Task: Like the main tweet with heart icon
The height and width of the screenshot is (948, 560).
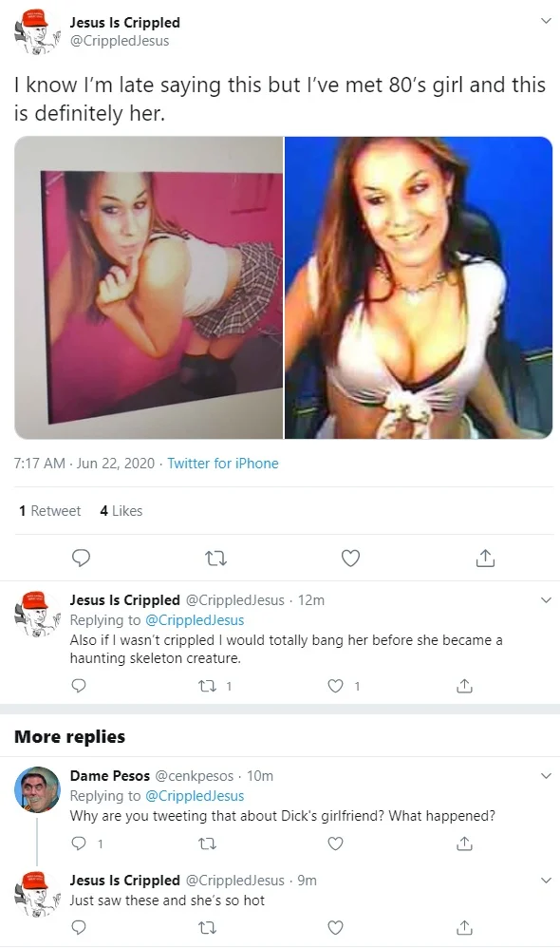Action: tap(350, 558)
